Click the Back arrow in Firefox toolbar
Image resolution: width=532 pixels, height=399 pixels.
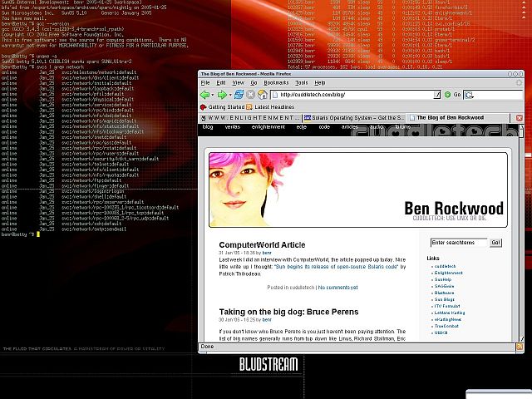click(204, 95)
